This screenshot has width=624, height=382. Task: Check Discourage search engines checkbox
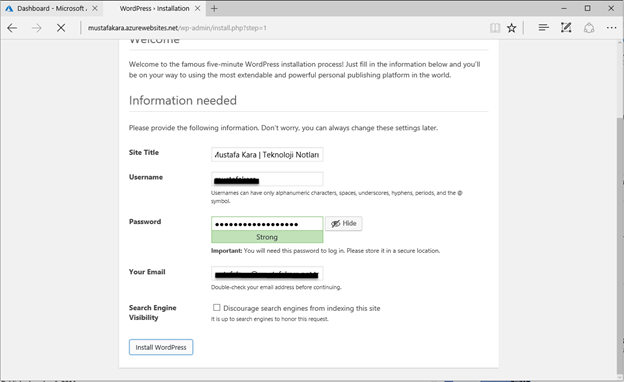(x=216, y=308)
